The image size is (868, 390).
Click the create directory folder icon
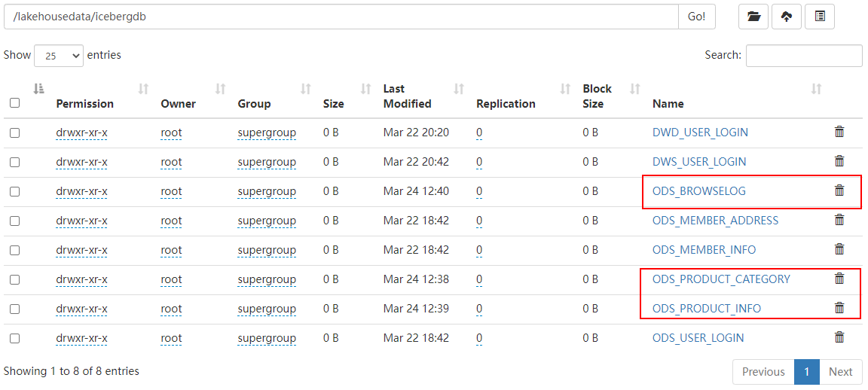[753, 17]
